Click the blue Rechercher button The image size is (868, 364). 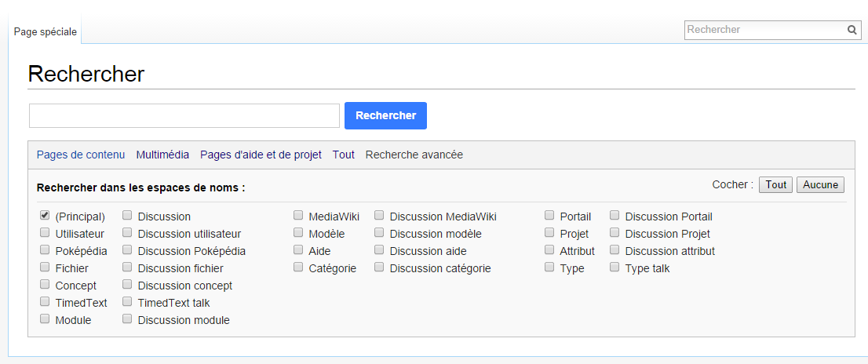tap(386, 115)
